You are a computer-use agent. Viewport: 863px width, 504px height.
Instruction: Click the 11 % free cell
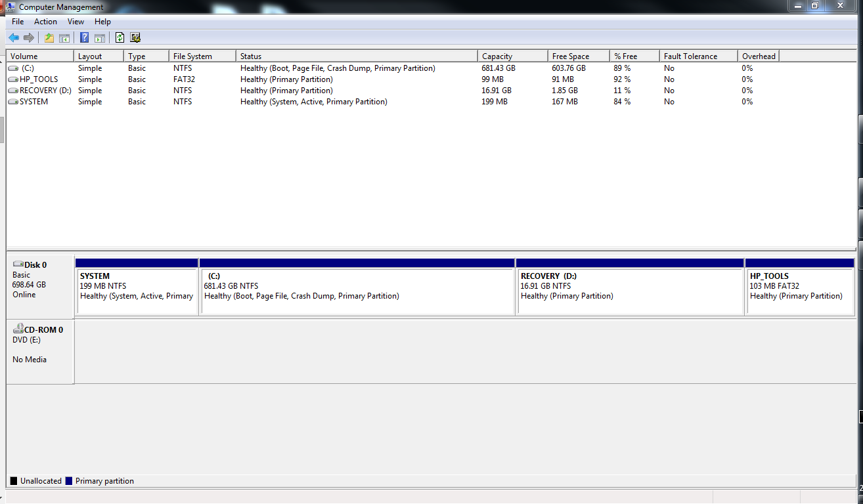click(623, 91)
